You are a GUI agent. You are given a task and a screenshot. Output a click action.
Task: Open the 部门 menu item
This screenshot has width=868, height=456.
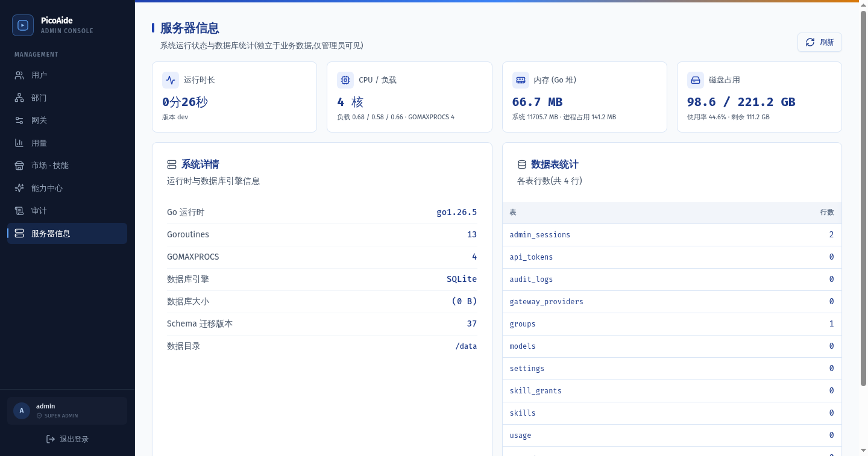coord(67,98)
